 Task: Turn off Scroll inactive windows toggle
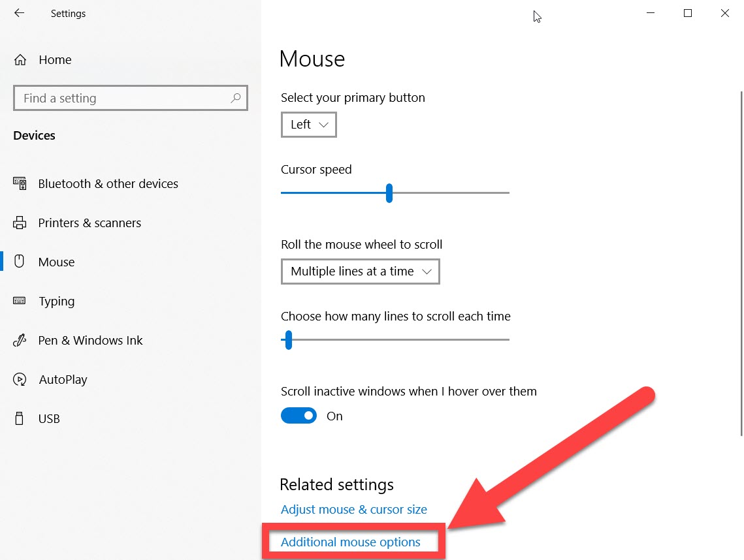299,415
